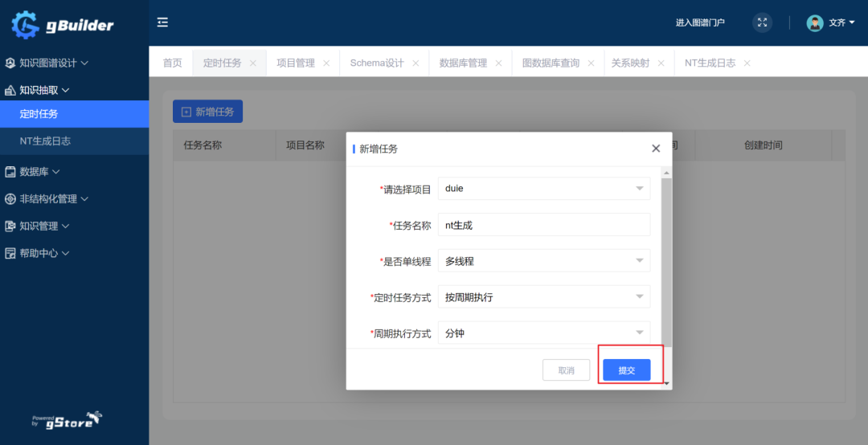Switch to the 项目管理 tab

[296, 63]
